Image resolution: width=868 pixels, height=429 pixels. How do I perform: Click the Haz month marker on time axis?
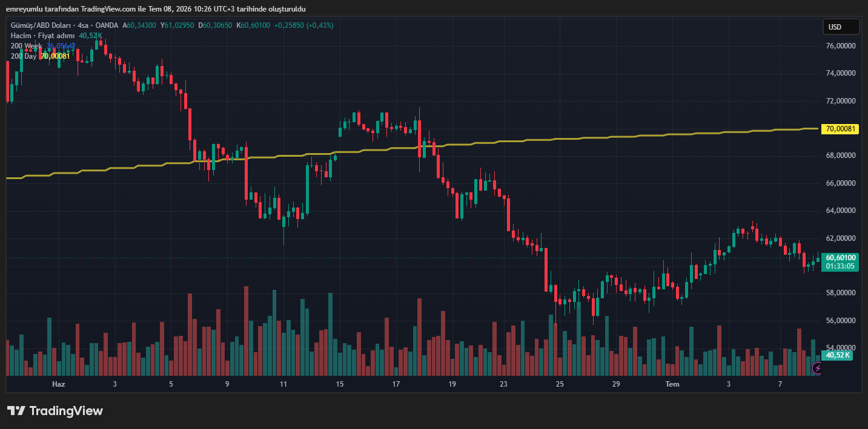(x=58, y=384)
